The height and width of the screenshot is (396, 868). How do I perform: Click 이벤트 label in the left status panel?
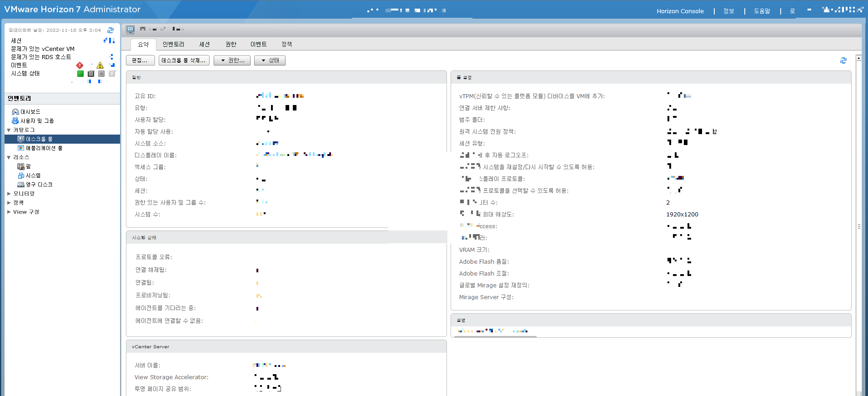[x=19, y=65]
